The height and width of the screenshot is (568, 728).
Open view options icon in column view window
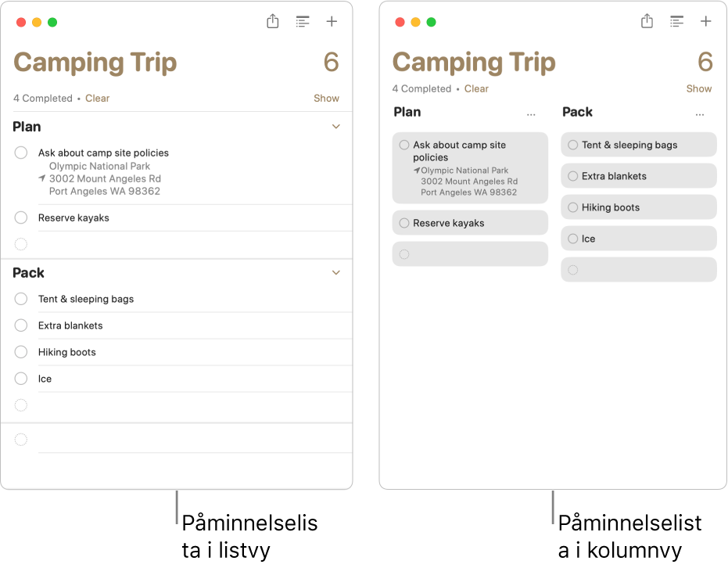click(x=676, y=21)
